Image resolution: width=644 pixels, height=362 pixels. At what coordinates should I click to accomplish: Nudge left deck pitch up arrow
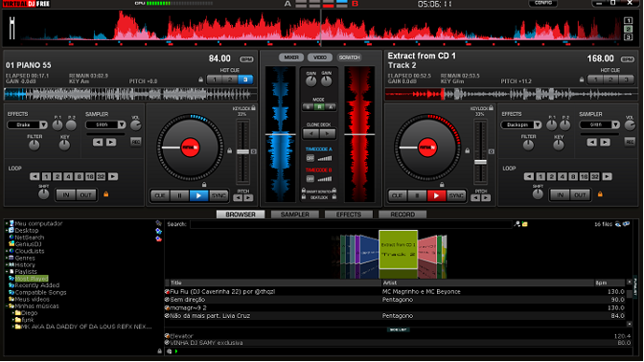point(248,198)
